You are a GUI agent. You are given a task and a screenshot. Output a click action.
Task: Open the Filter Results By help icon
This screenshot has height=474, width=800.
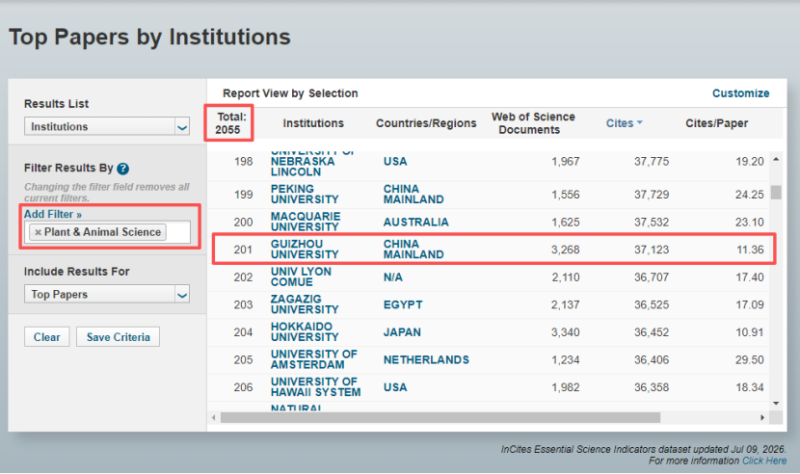click(122, 168)
